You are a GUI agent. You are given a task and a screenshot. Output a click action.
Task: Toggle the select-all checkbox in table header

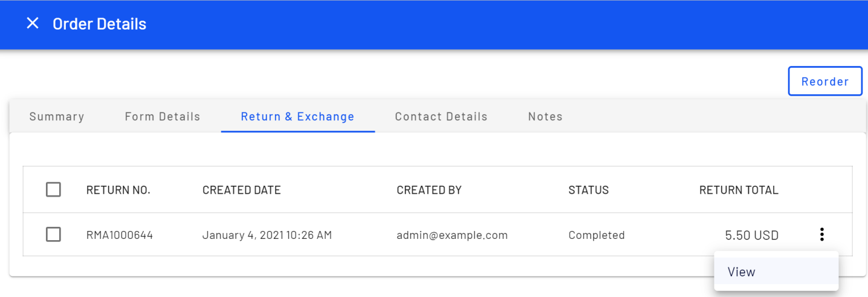pos(53,190)
